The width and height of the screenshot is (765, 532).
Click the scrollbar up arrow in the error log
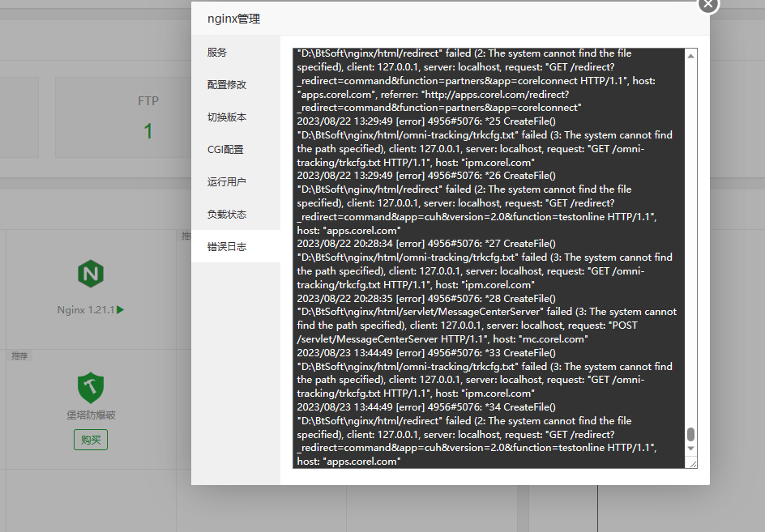click(690, 56)
